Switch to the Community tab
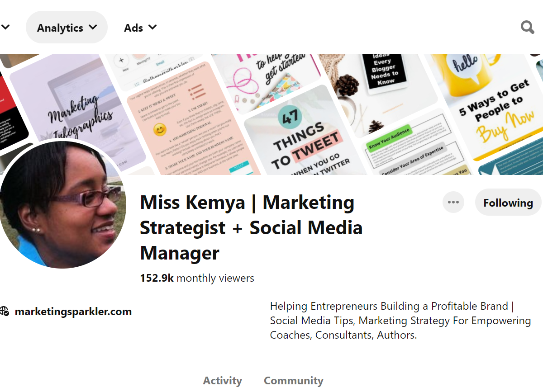 [x=293, y=381]
